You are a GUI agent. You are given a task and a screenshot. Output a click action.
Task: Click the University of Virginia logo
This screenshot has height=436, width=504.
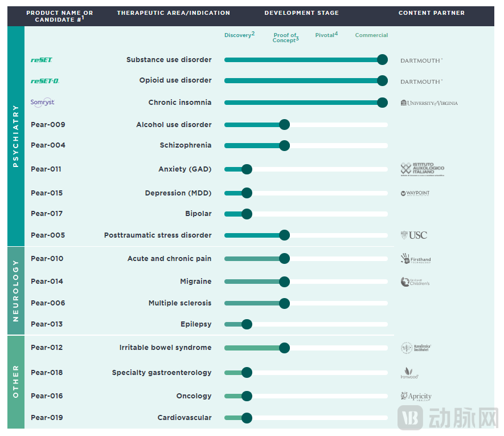[x=429, y=103]
